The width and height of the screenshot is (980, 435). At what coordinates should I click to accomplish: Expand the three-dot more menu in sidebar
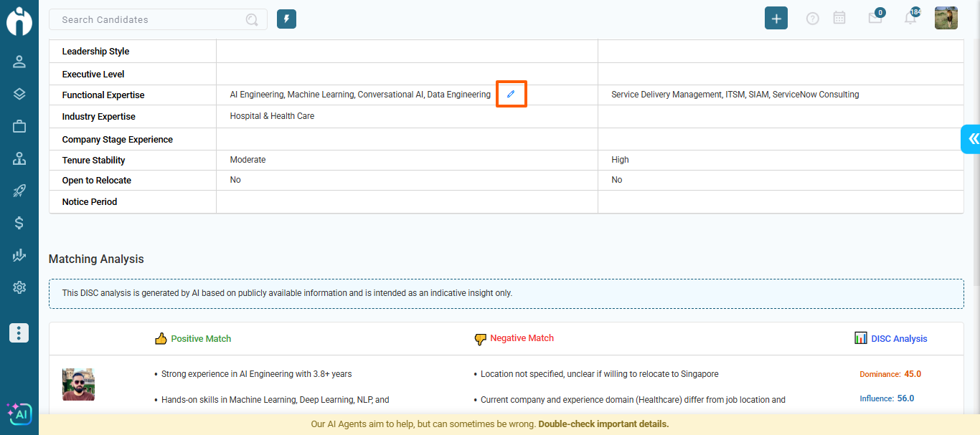[19, 333]
